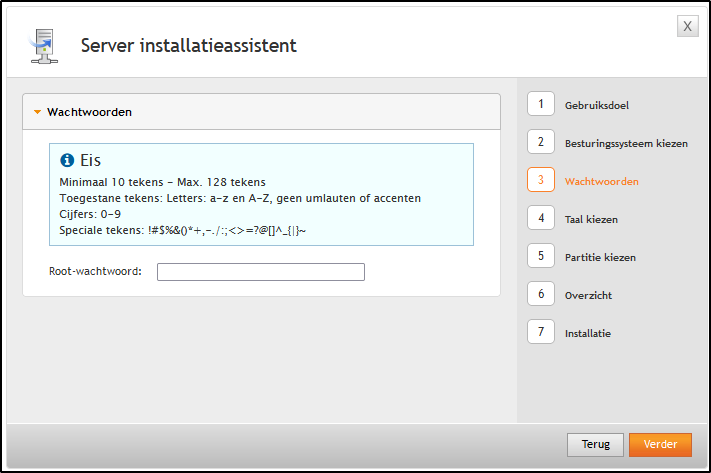The height and width of the screenshot is (473, 711).
Task: Select step 7 number box
Action: (541, 332)
